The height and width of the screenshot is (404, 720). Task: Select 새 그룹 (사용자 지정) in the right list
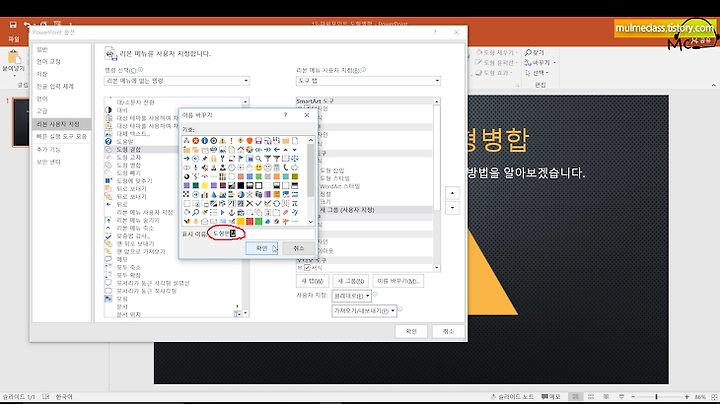(347, 210)
